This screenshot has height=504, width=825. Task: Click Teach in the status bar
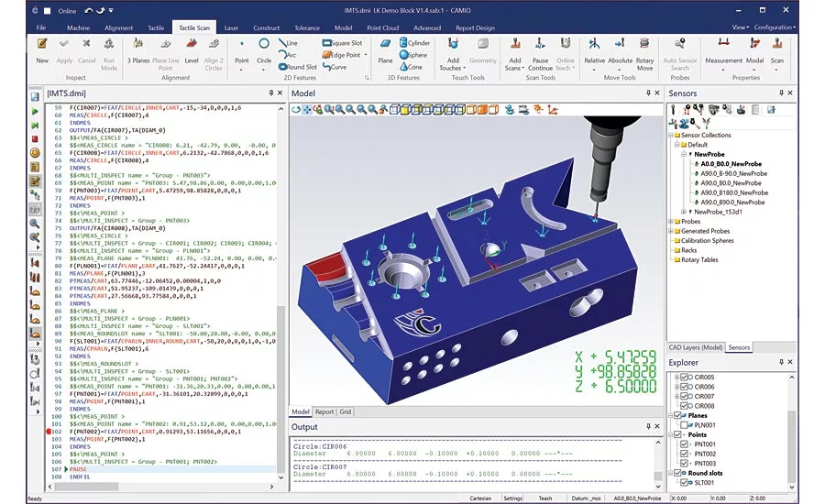tap(545, 499)
